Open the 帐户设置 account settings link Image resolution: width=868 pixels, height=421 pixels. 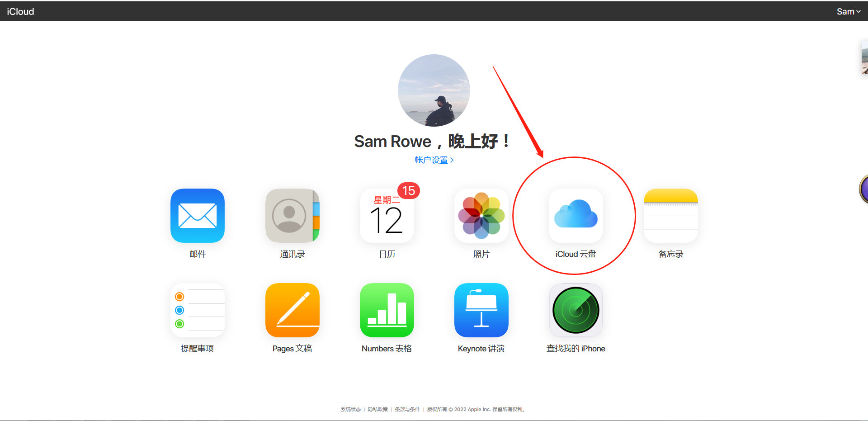pos(434,160)
